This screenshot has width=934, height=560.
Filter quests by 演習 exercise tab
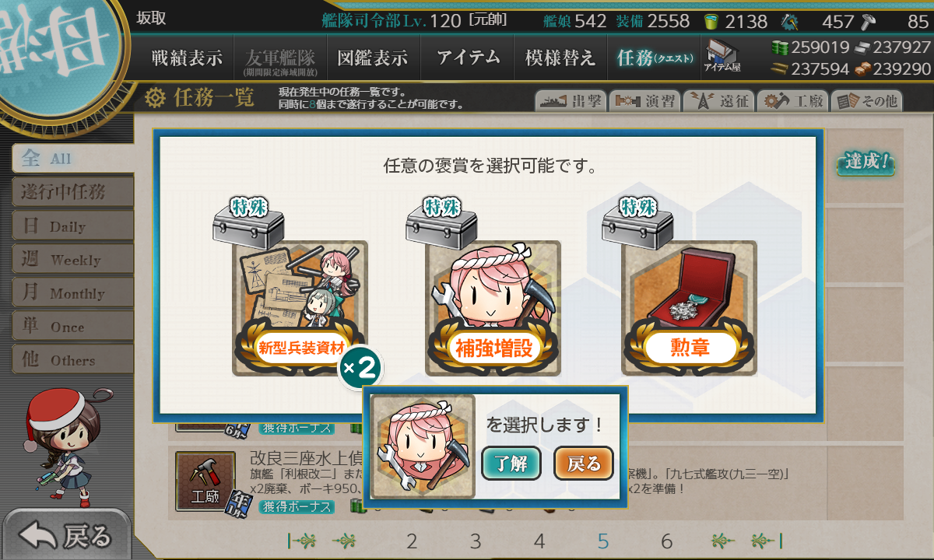(644, 100)
